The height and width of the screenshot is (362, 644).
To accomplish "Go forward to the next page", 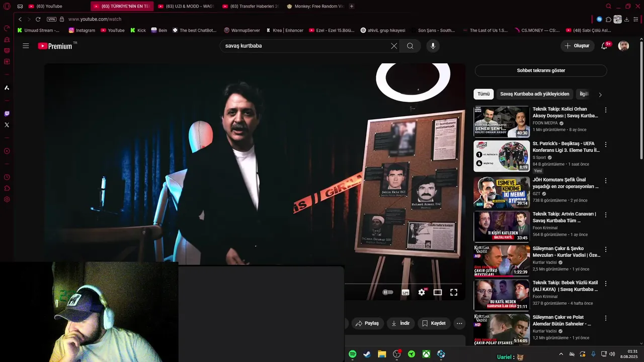I will pyautogui.click(x=29, y=19).
